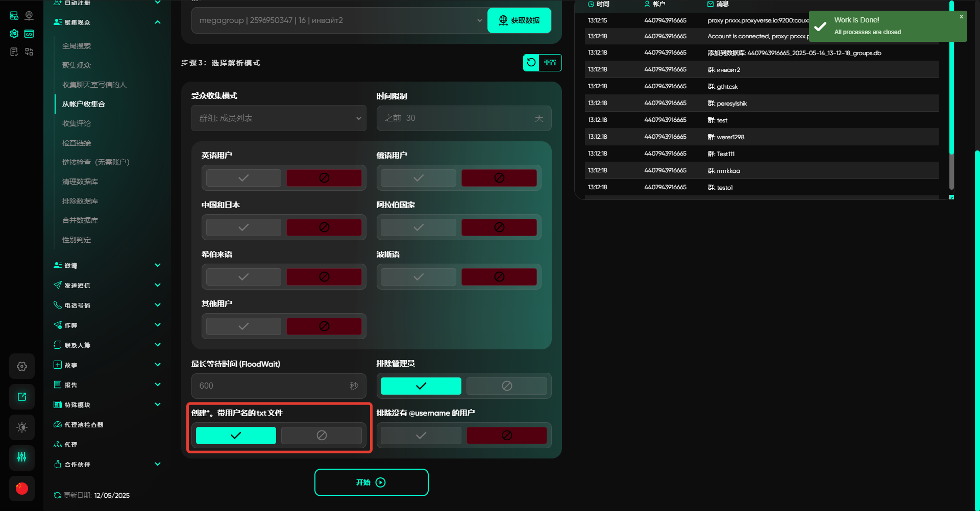The height and width of the screenshot is (511, 980).
Task: Click the 开始 start button
Action: (371, 482)
